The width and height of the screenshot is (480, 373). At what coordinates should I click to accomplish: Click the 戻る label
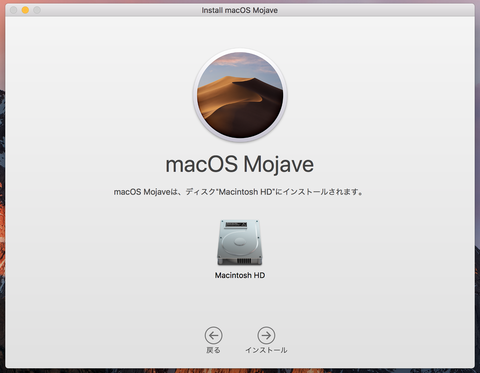click(x=213, y=350)
